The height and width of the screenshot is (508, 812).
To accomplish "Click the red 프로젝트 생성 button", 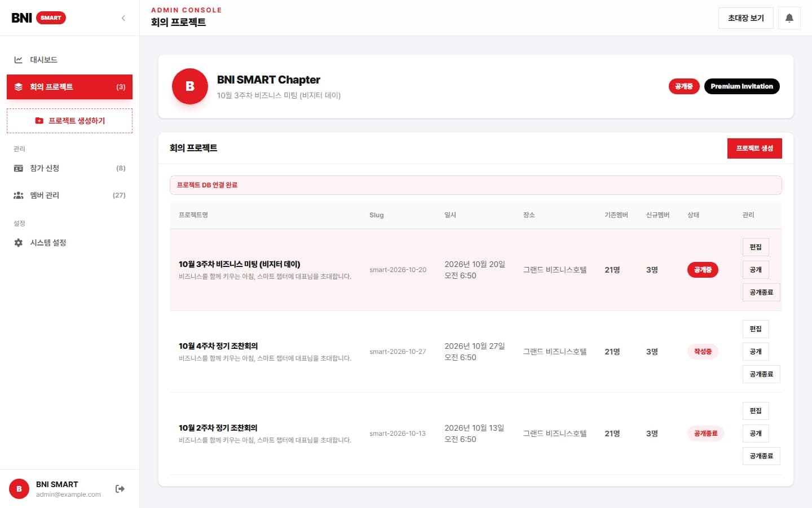I will click(x=754, y=148).
